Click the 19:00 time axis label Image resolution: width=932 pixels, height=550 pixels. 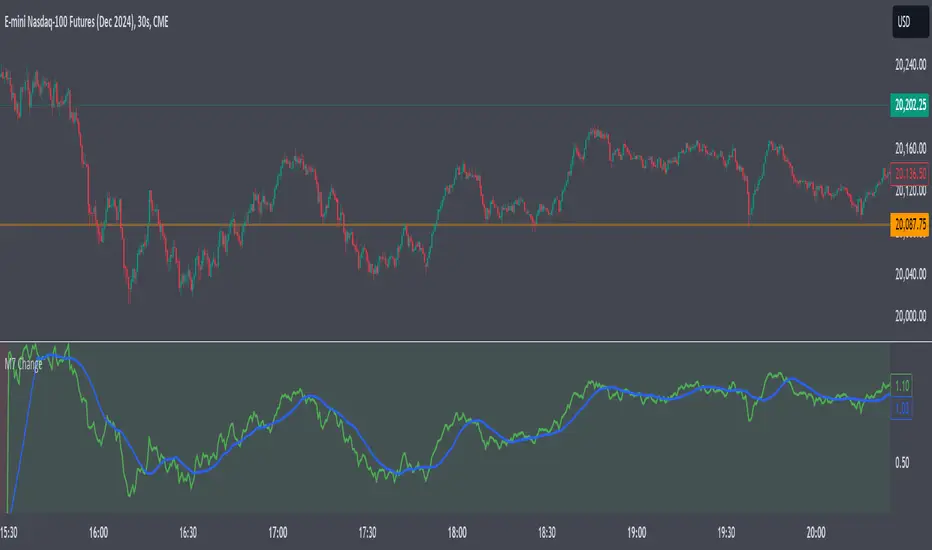pyautogui.click(x=637, y=533)
